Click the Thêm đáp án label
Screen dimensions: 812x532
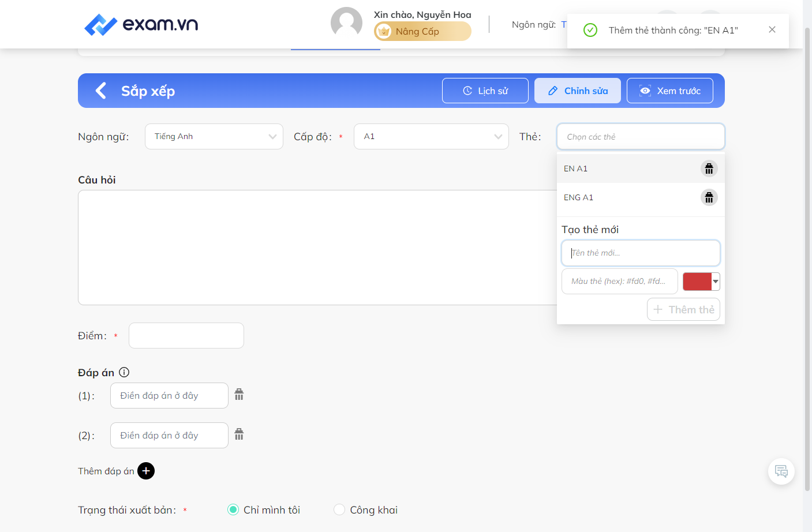coord(106,471)
